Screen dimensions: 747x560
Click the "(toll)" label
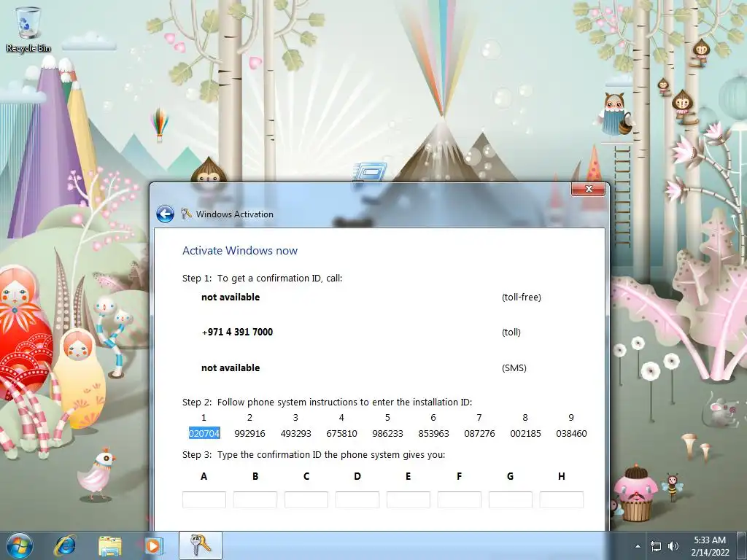[x=511, y=332]
